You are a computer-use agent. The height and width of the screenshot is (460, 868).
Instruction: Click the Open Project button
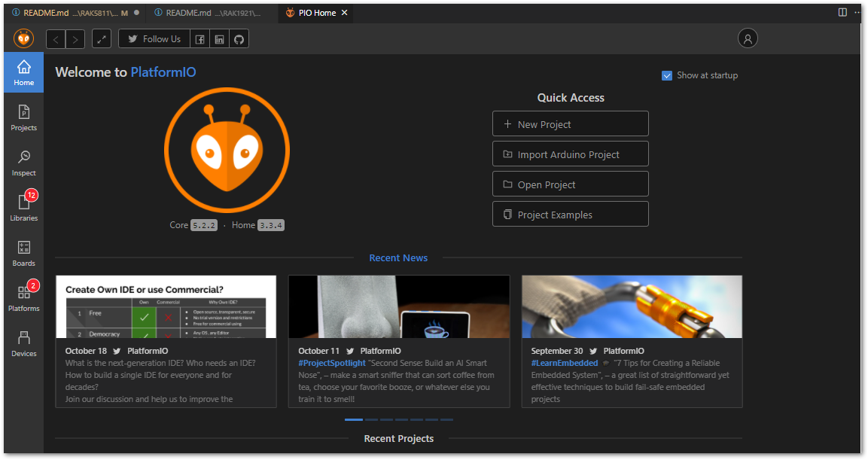point(570,184)
